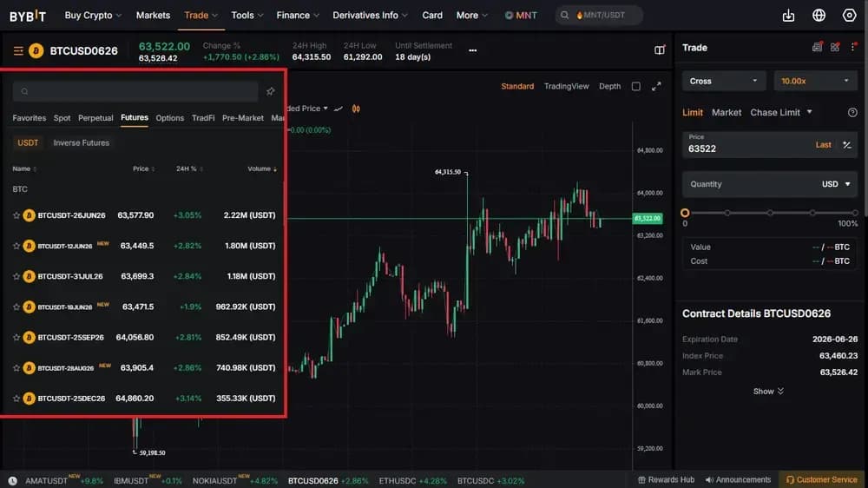Switch to the Spot tab
868x488 pixels.
click(62, 118)
